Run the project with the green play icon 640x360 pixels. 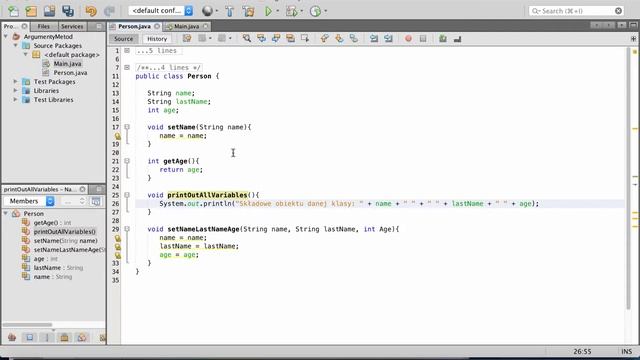pos(268,11)
